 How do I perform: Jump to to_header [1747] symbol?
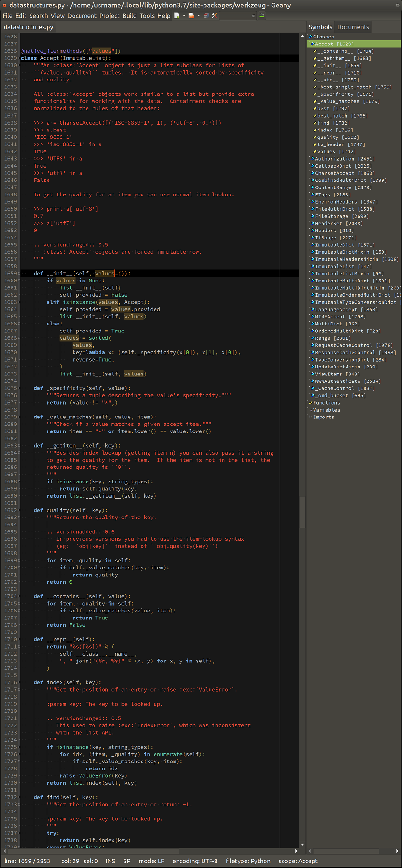tap(341, 144)
